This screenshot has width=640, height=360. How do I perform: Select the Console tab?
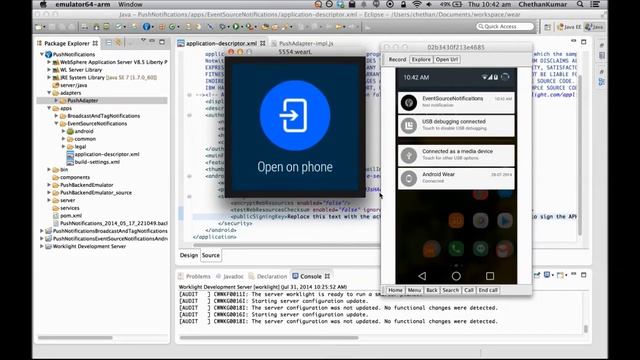pyautogui.click(x=311, y=276)
